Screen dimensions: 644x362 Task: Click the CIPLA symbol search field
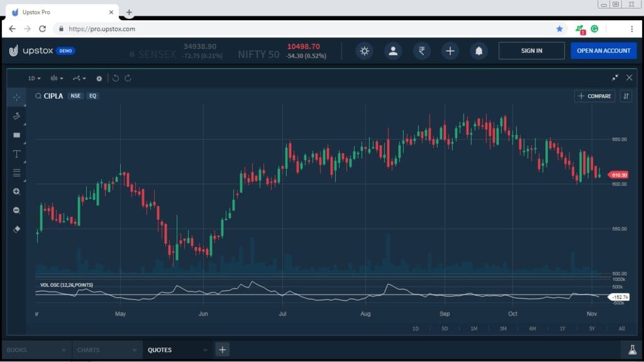pyautogui.click(x=52, y=96)
